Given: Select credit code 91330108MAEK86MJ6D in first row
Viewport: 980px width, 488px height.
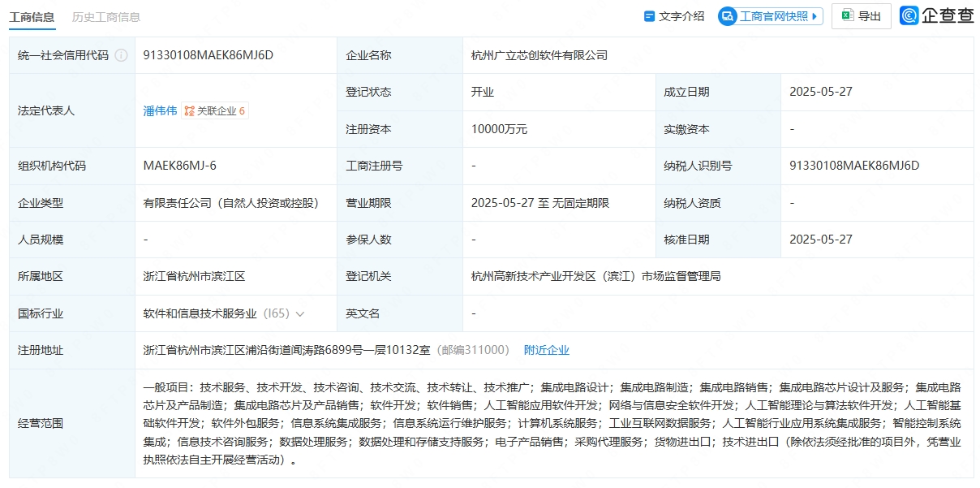Looking at the screenshot, I should pyautogui.click(x=208, y=55).
